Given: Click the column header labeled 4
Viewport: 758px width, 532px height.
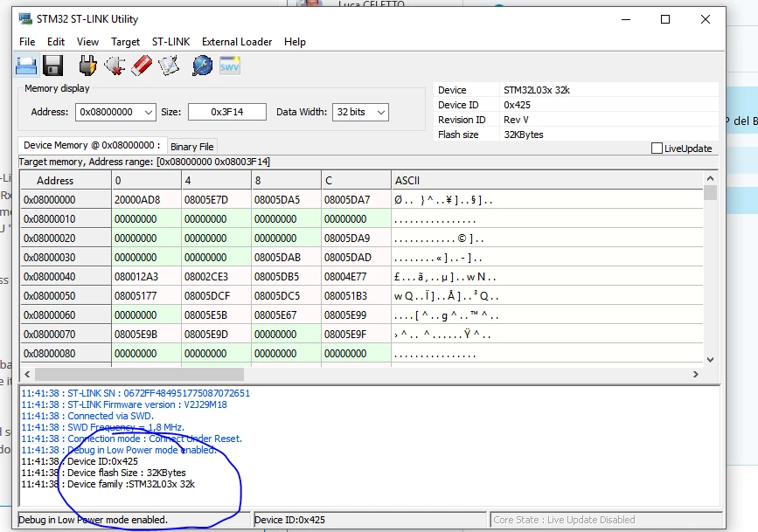Looking at the screenshot, I should coord(216,181).
